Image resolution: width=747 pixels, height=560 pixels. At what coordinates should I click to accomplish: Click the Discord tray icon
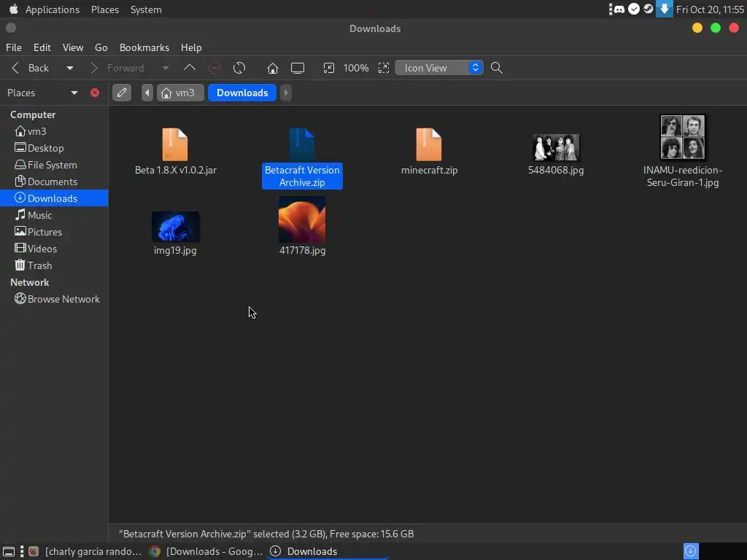(619, 9)
